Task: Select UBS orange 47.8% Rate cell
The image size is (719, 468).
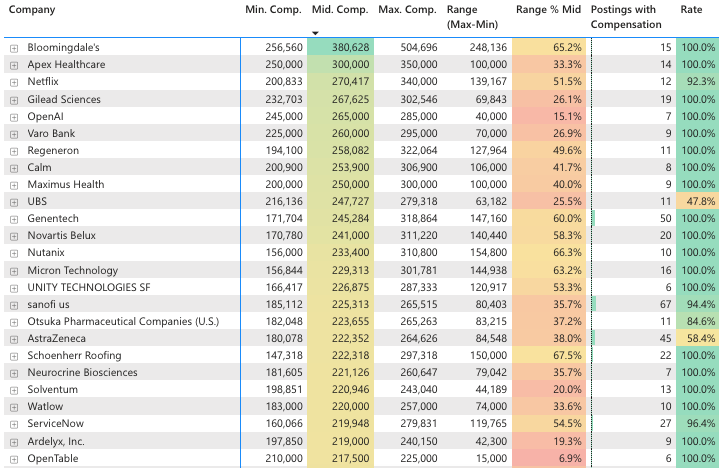Action: click(x=697, y=202)
